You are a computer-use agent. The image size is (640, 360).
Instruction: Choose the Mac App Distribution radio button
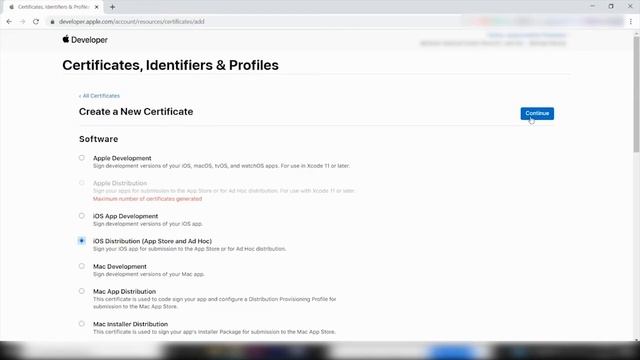click(x=82, y=291)
